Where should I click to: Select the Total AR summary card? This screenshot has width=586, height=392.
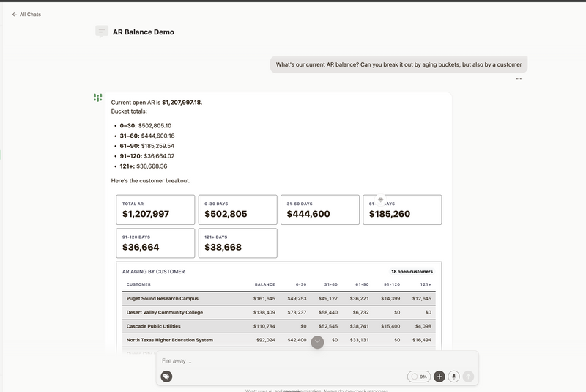(155, 210)
